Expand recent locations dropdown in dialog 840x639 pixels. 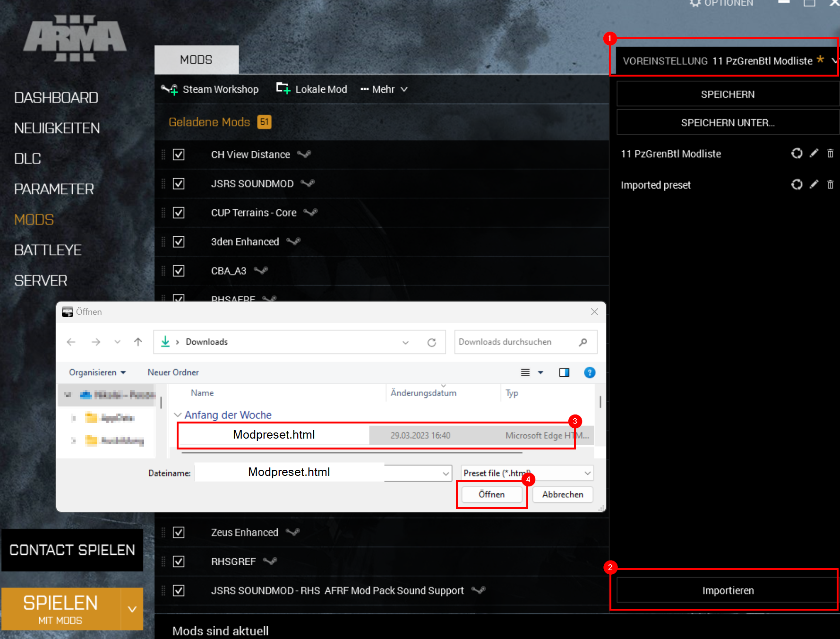[x=117, y=342]
